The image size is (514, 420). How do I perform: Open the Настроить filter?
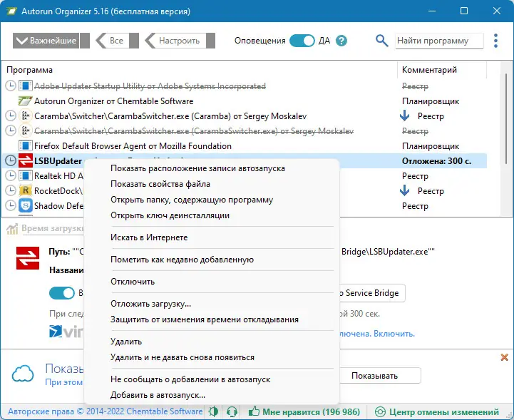180,41
